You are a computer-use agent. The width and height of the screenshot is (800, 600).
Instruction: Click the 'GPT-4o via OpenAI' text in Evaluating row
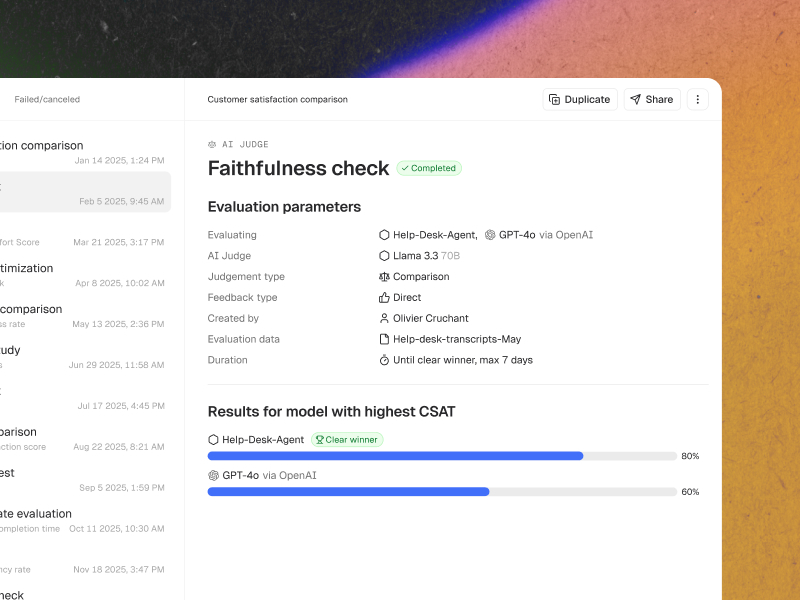[546, 235]
